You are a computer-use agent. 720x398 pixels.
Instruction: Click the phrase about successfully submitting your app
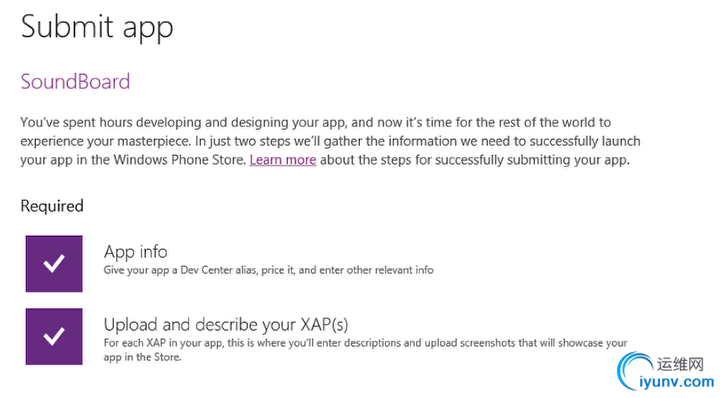click(x=475, y=160)
